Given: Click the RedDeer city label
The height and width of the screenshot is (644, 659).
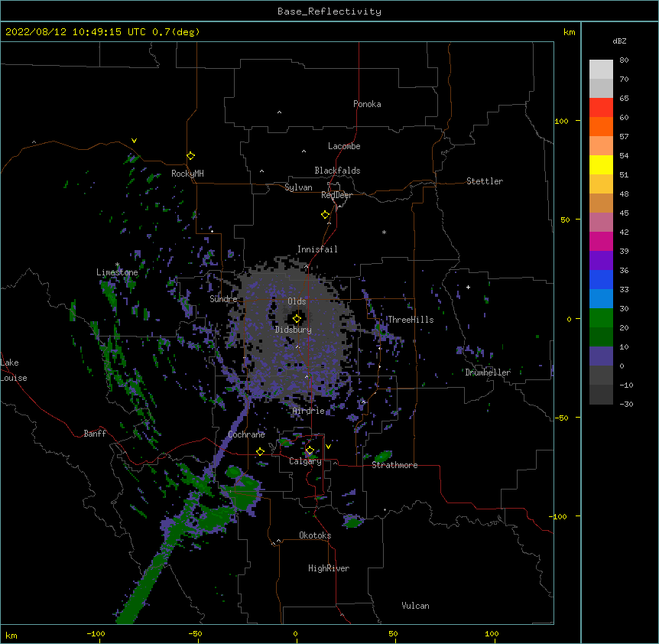Looking at the screenshot, I should [x=336, y=195].
